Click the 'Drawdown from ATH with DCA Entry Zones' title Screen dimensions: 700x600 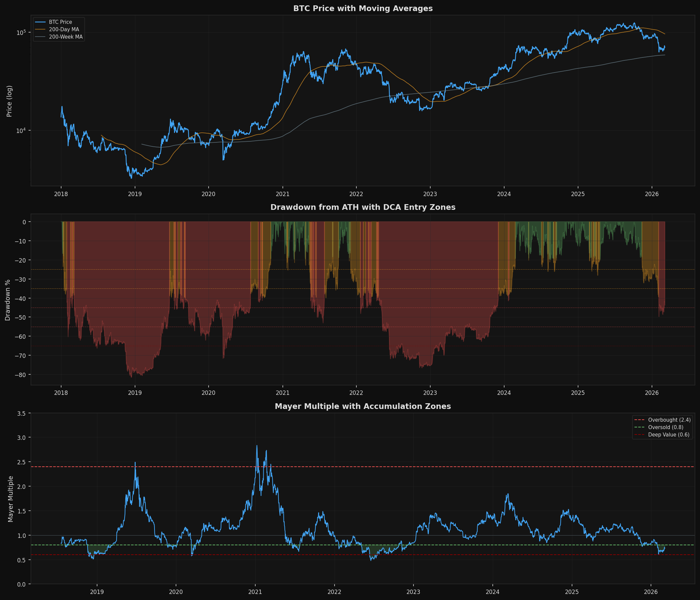pyautogui.click(x=362, y=207)
